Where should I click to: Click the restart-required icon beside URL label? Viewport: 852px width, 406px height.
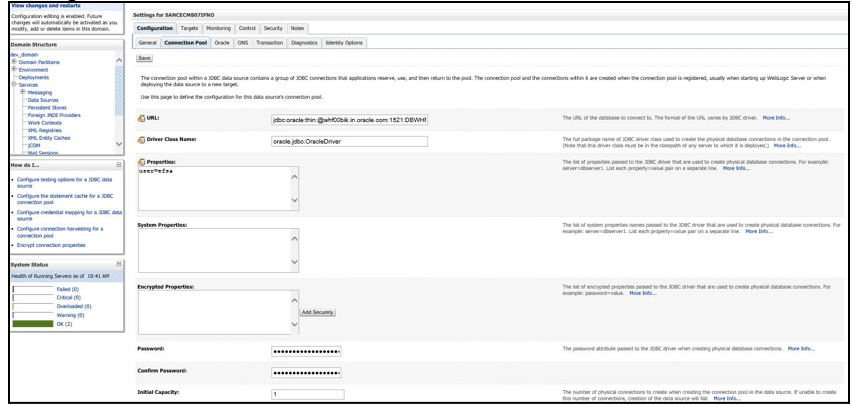pyautogui.click(x=141, y=118)
